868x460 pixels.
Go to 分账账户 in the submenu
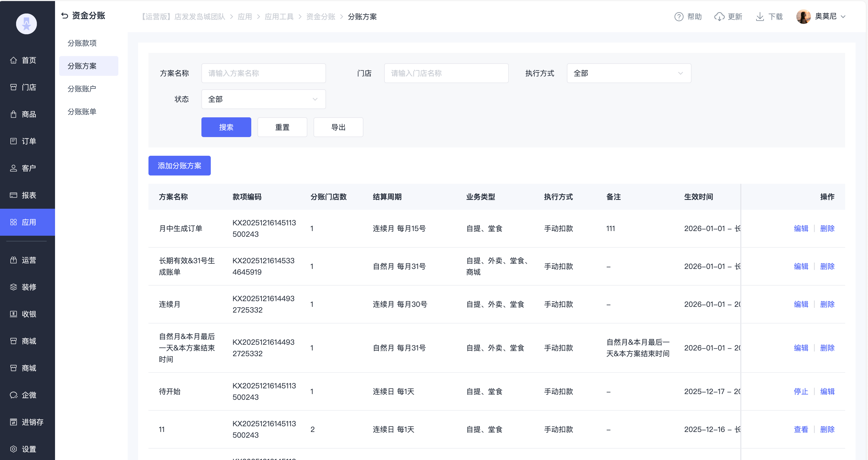click(x=82, y=89)
